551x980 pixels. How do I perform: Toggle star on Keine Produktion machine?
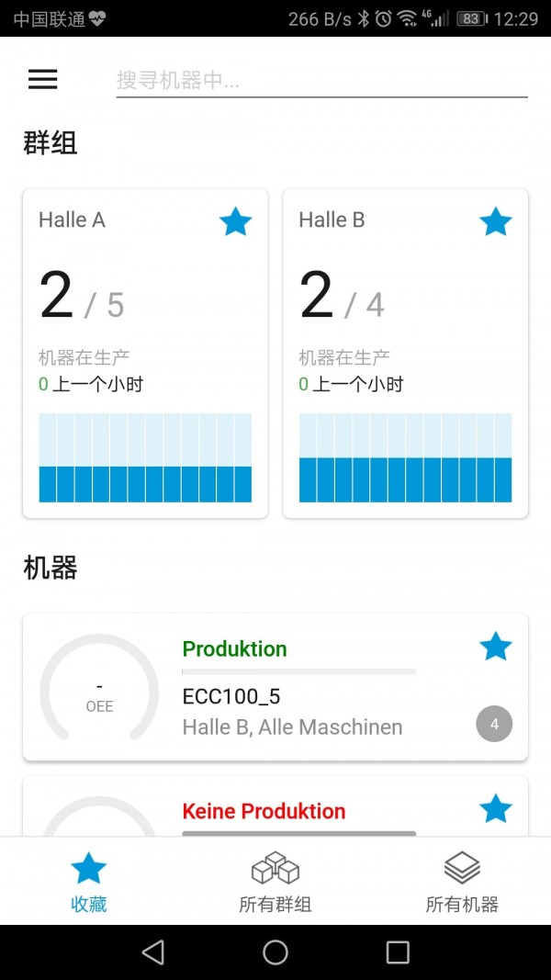(x=496, y=809)
